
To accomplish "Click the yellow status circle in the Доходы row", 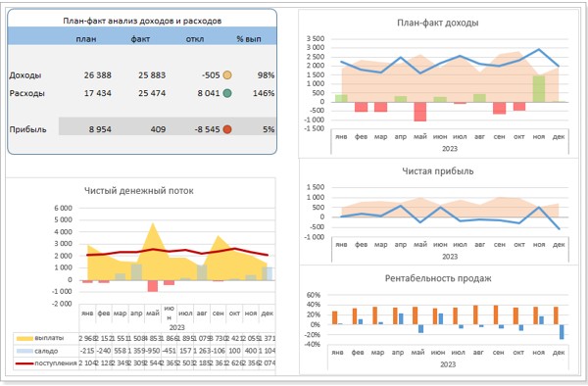I will point(227,75).
